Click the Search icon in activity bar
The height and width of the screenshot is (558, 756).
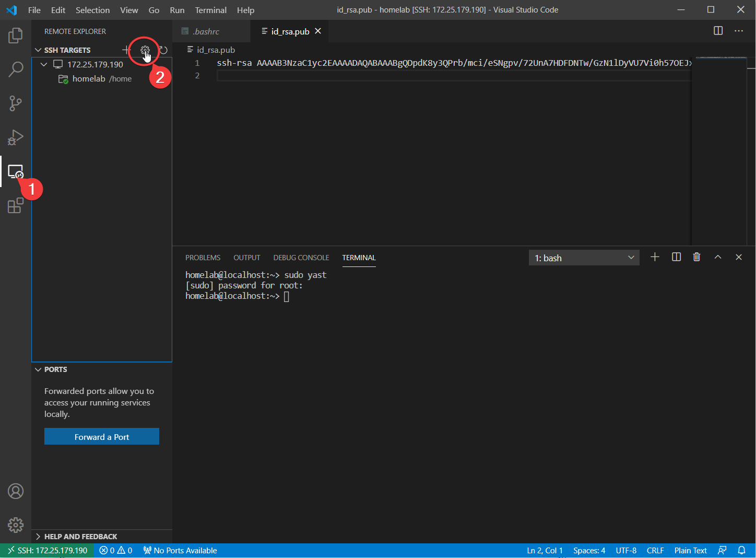click(x=16, y=68)
